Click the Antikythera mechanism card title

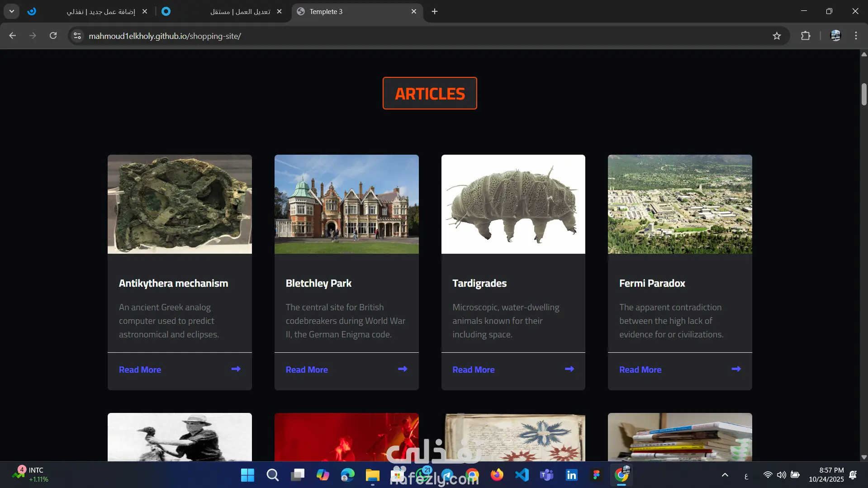[173, 284]
